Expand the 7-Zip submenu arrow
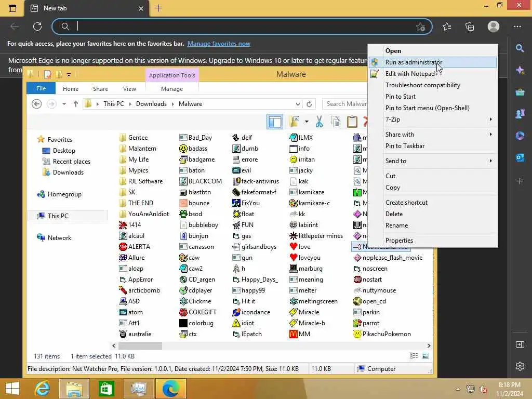Image resolution: width=532 pixels, height=399 pixels. click(x=490, y=119)
